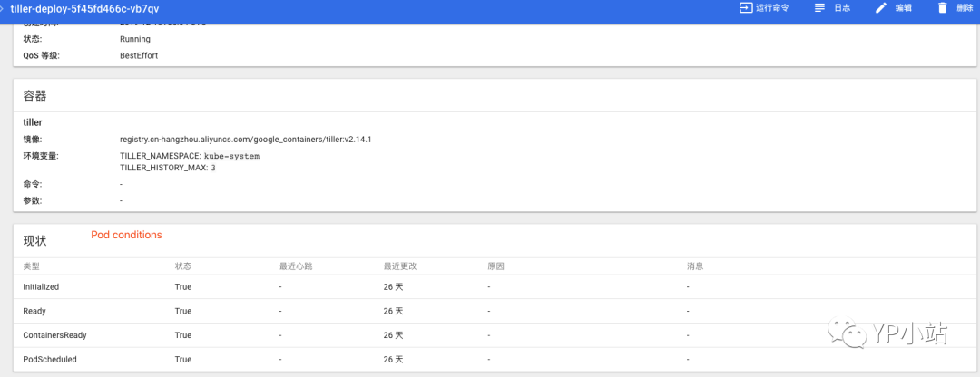Click the 类型 column header
Image resolution: width=980 pixels, height=377 pixels.
[x=31, y=266]
